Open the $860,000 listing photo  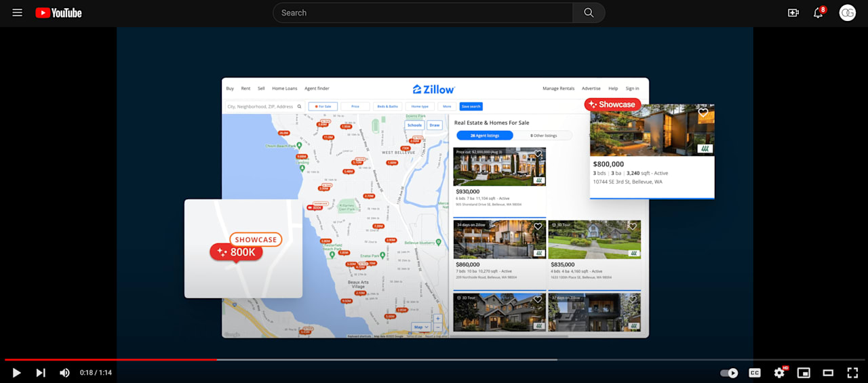(x=499, y=239)
